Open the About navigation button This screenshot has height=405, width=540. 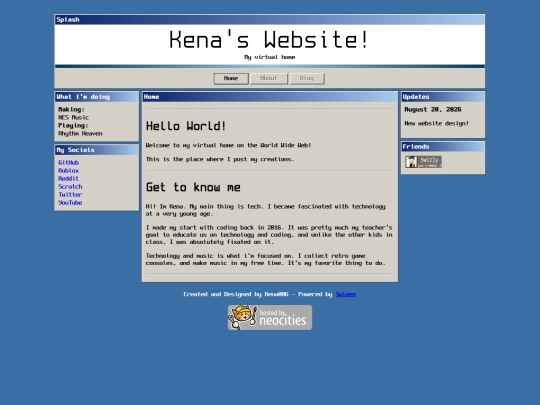click(x=269, y=79)
